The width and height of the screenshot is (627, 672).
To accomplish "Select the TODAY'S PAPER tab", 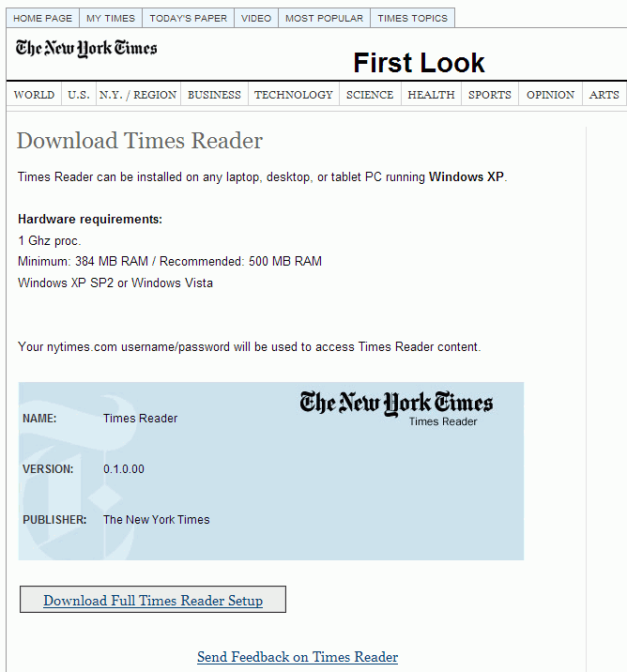I will 188,18.
